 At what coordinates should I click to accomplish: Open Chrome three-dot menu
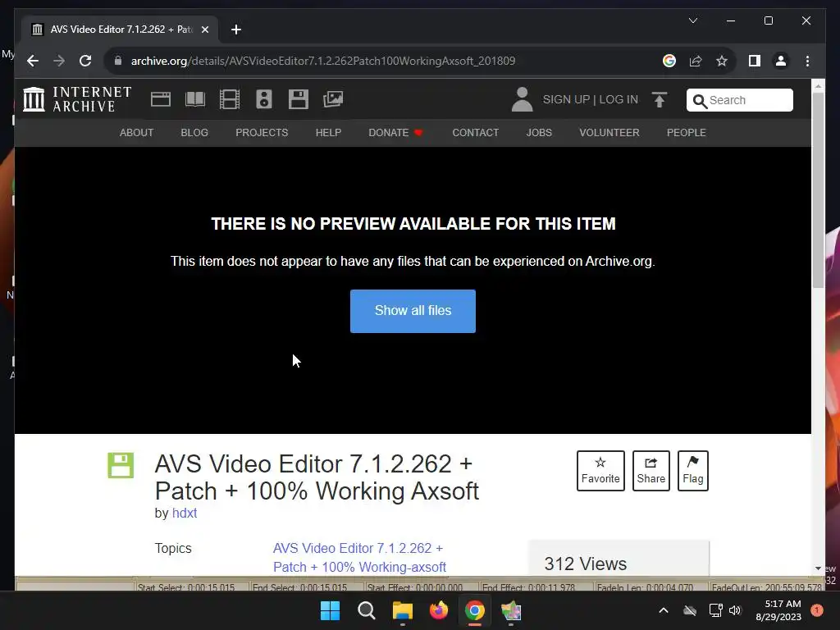pyautogui.click(x=807, y=61)
